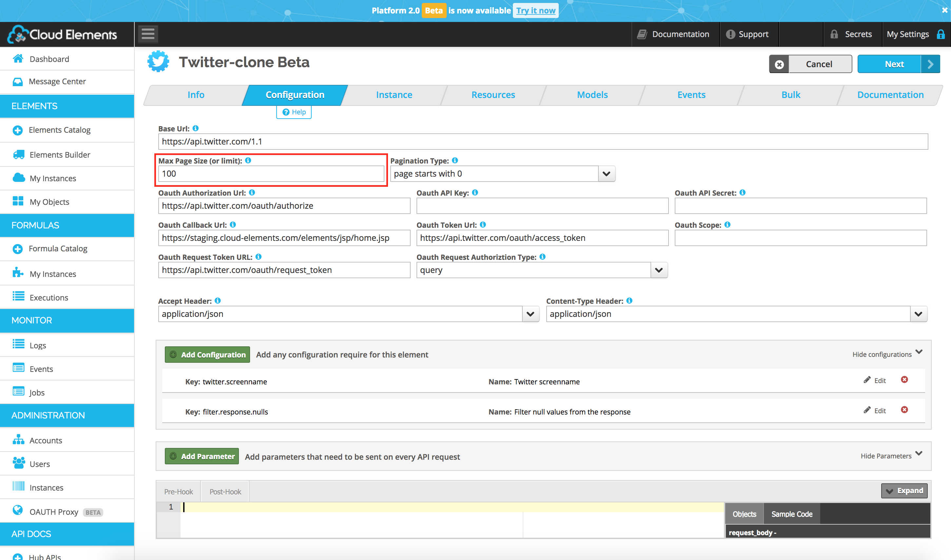Delete the filter.response.nulls configuration with red X

click(x=904, y=410)
